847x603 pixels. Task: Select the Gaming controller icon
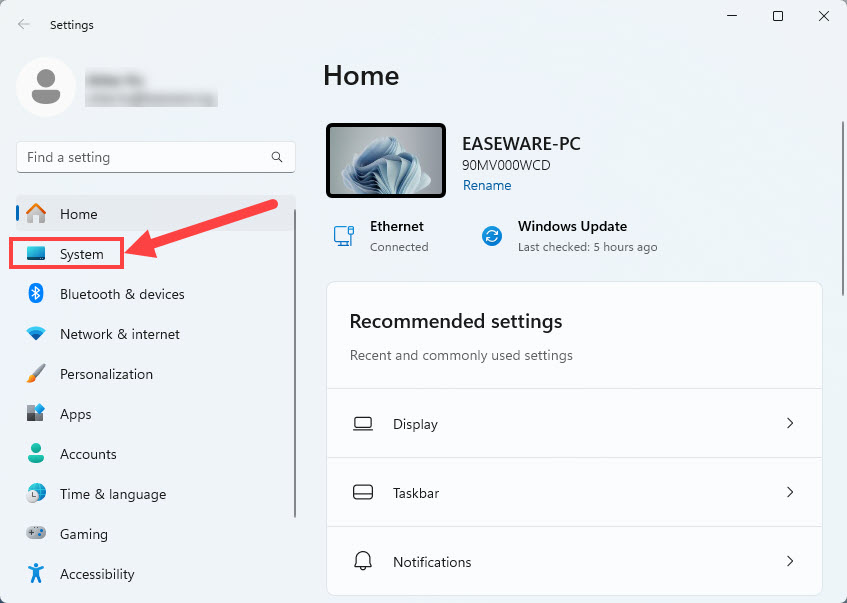point(34,534)
